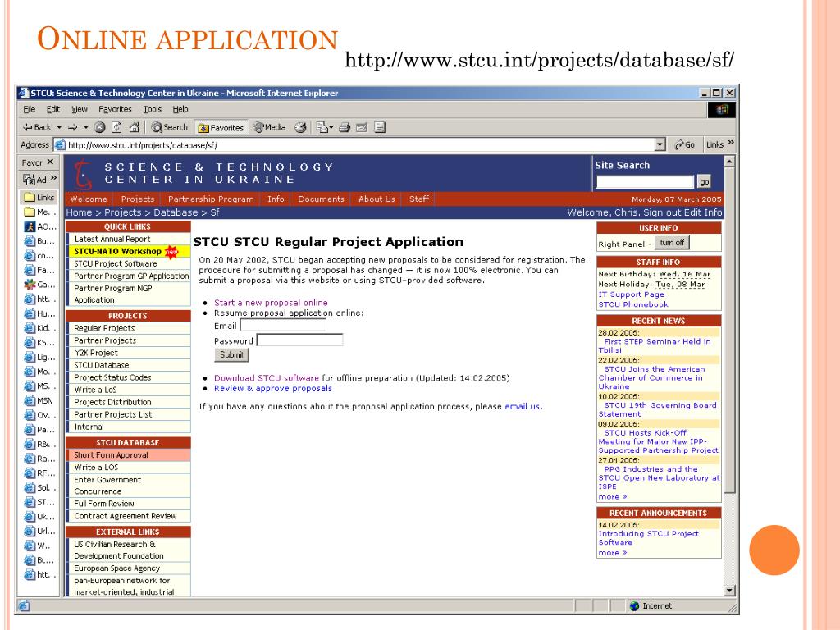The height and width of the screenshot is (630, 840).
Task: Open the Search pane from the toolbar
Action: coord(169,127)
